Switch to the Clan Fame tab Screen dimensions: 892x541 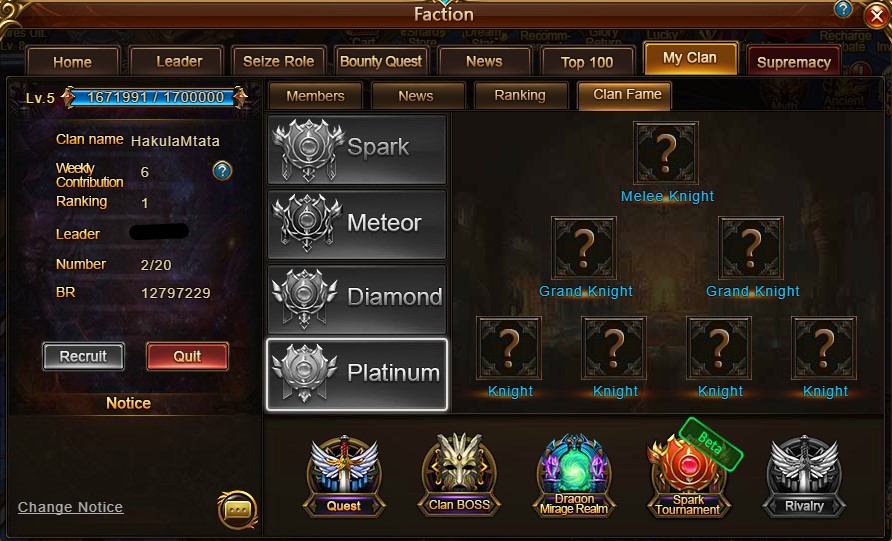625,95
